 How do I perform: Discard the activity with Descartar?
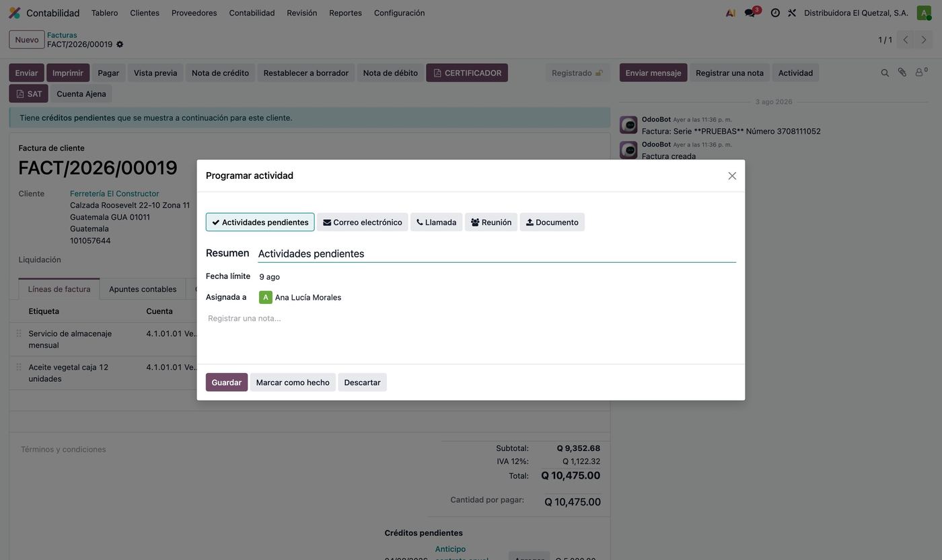[x=362, y=383]
